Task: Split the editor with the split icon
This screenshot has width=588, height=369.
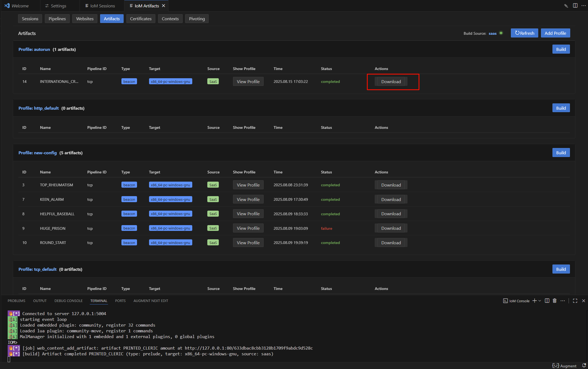Action: click(575, 6)
